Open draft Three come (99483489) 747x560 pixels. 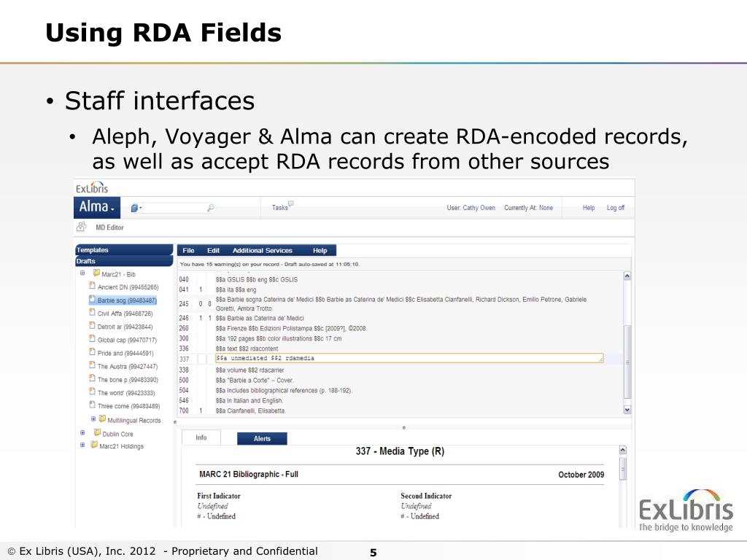tap(128, 406)
